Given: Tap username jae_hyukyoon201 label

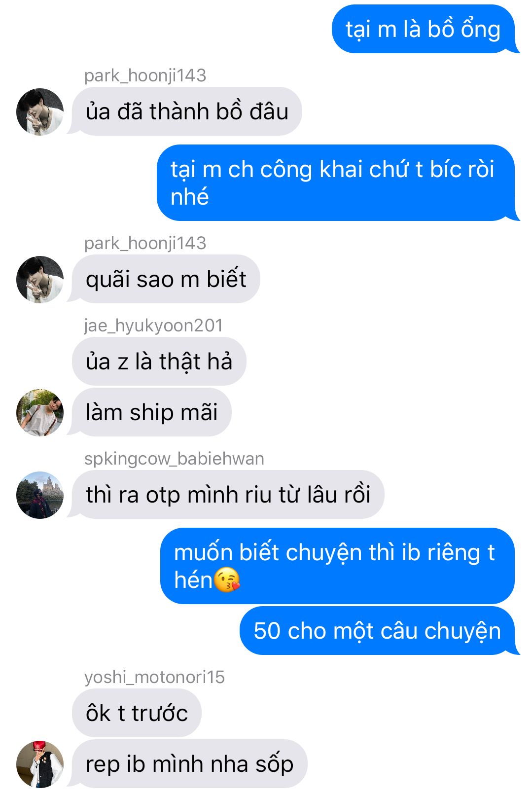Looking at the screenshot, I should [153, 326].
